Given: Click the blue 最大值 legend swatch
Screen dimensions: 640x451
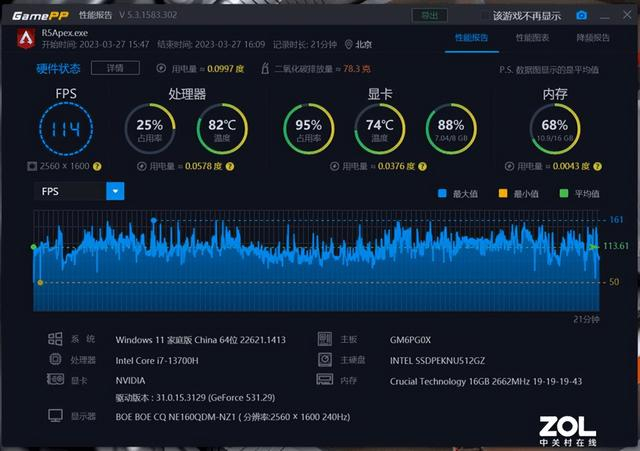Looking at the screenshot, I should click(442, 193).
